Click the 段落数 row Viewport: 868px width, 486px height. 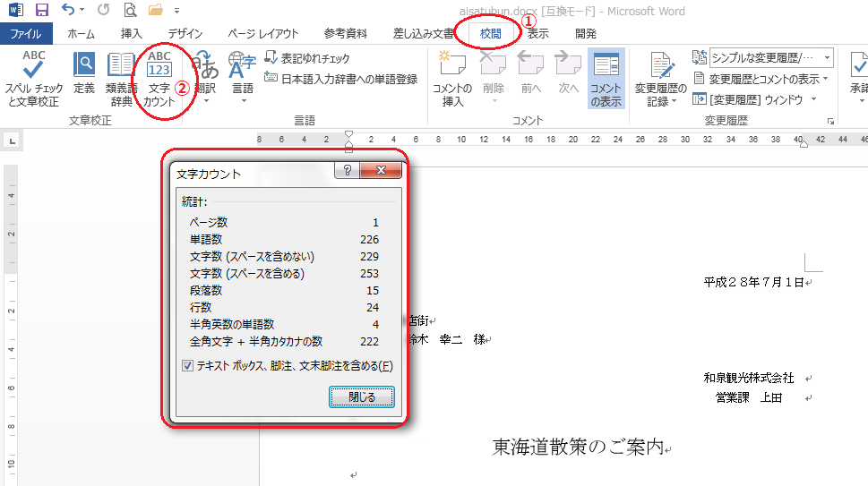284,291
